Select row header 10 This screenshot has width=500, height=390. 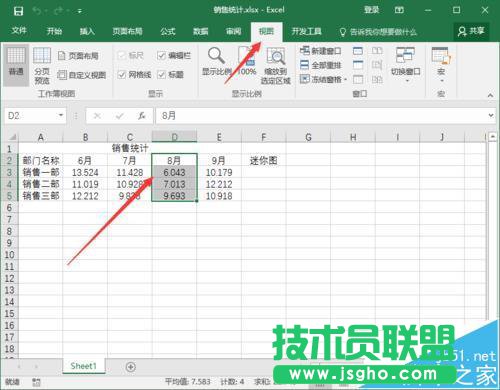point(9,255)
